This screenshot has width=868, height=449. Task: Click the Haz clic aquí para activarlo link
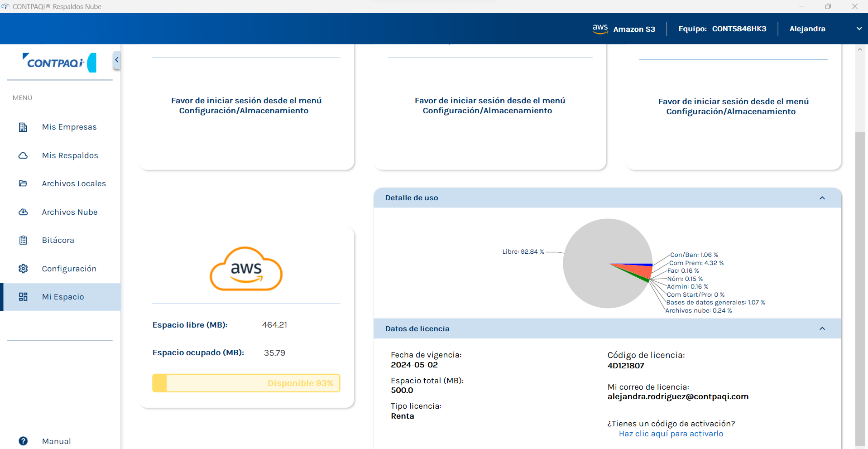(x=671, y=434)
